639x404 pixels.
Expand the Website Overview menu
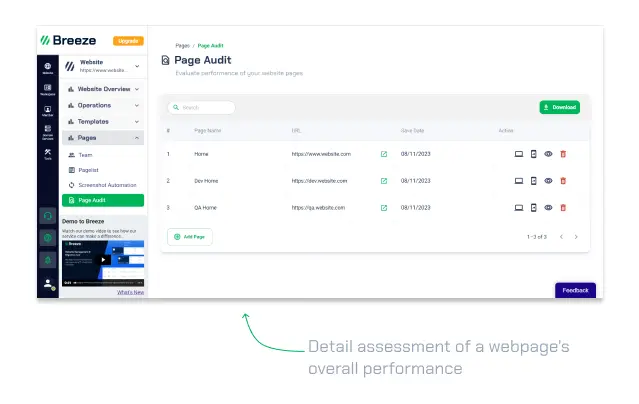click(x=103, y=89)
